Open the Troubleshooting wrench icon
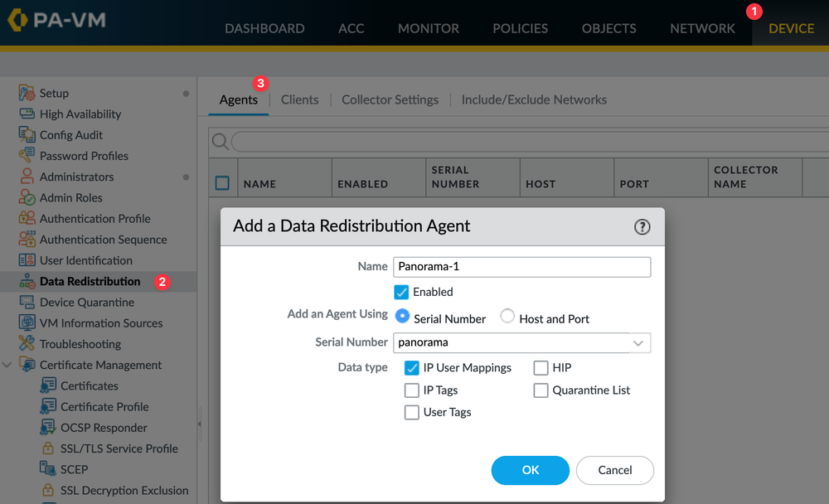The height and width of the screenshot is (504, 829). (x=28, y=343)
